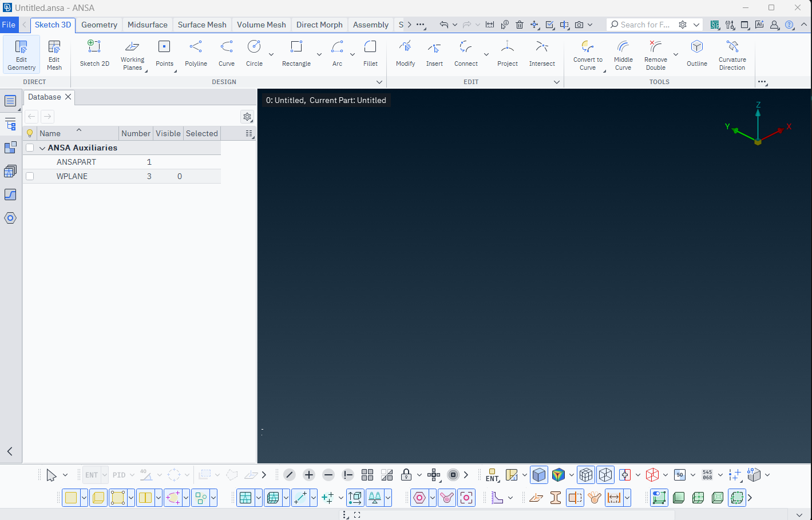The height and width of the screenshot is (520, 812).
Task: Close the Database panel tab
Action: [68, 97]
